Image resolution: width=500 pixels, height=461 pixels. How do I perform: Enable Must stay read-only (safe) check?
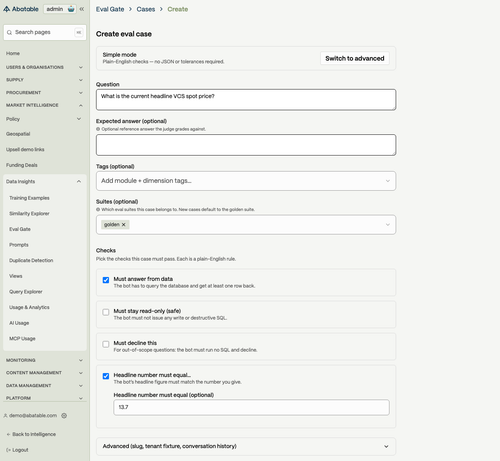coord(106,312)
